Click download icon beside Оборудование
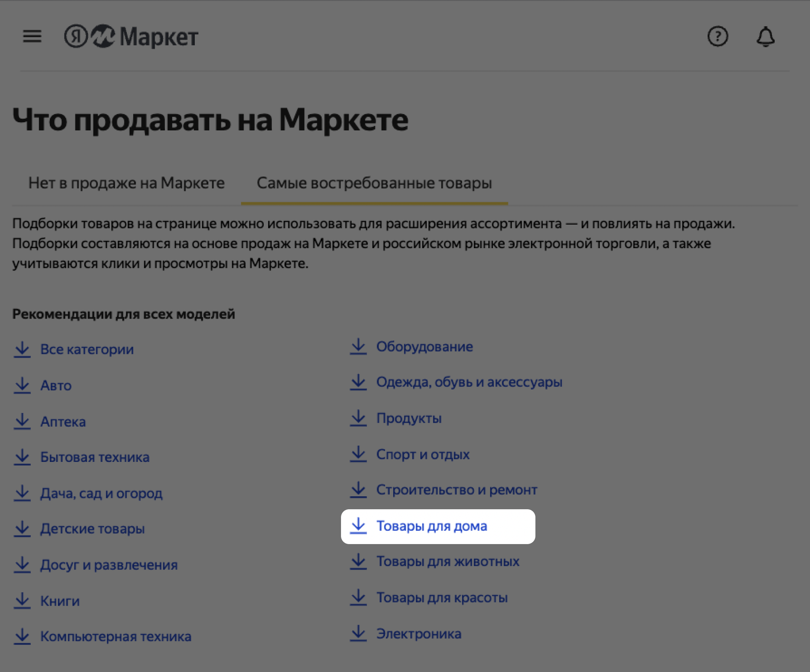 point(358,347)
